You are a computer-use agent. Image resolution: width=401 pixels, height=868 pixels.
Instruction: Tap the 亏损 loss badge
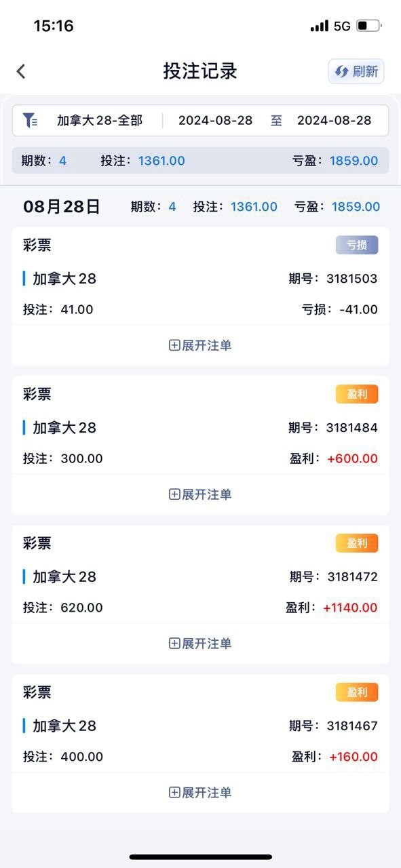click(357, 245)
